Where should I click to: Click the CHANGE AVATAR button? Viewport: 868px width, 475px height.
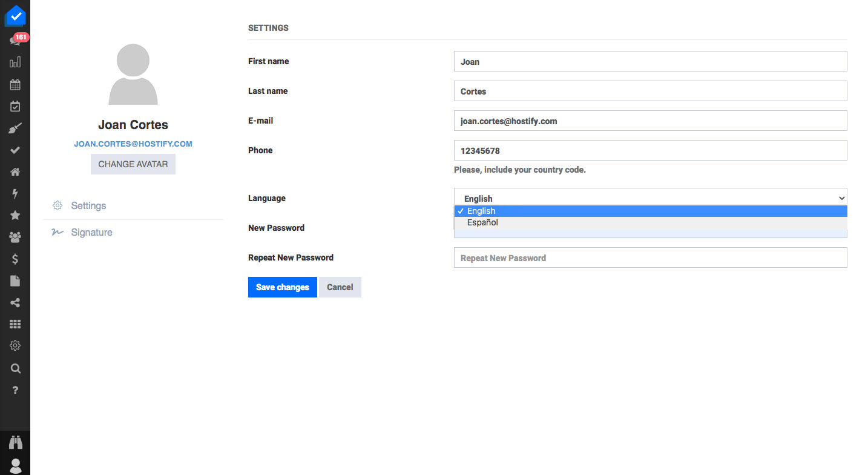[133, 164]
